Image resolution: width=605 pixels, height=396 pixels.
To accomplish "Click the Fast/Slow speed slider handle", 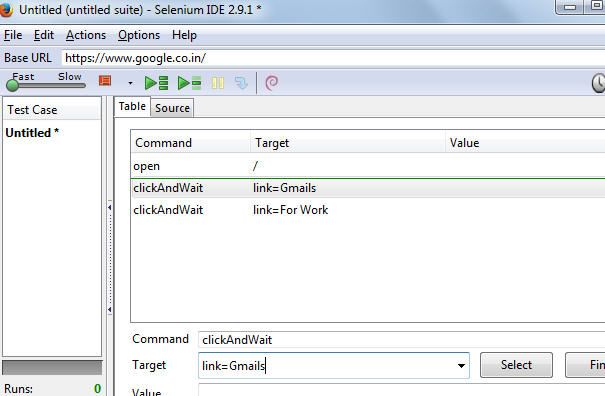I will [12, 85].
